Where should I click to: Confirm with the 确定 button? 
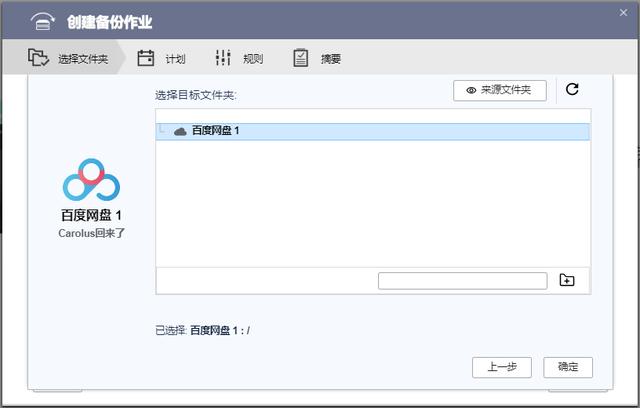pos(568,367)
